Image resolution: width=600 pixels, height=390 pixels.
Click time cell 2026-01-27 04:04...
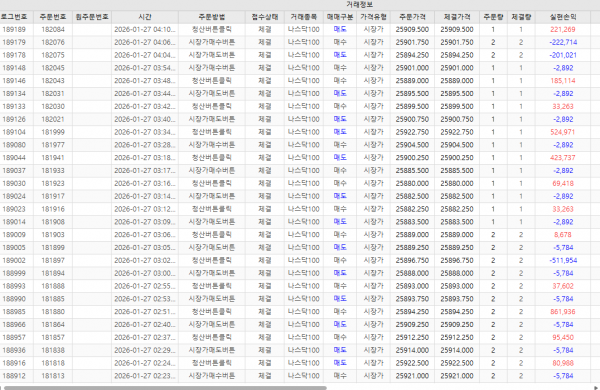145,55
